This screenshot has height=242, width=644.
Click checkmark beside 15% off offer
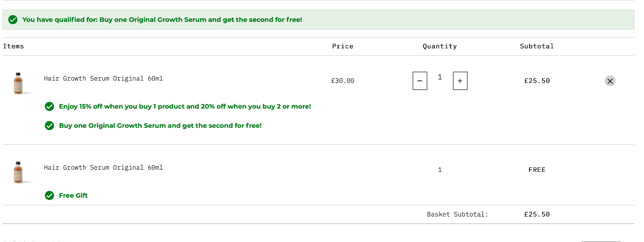50,106
